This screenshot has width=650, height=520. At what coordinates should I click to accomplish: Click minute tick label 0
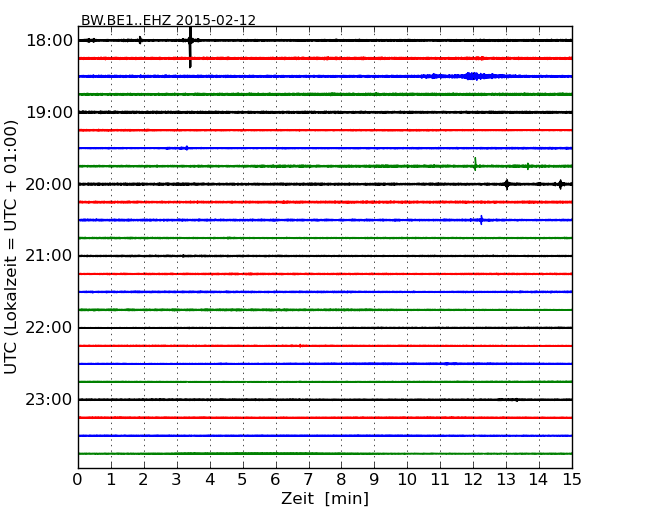pyautogui.click(x=78, y=480)
